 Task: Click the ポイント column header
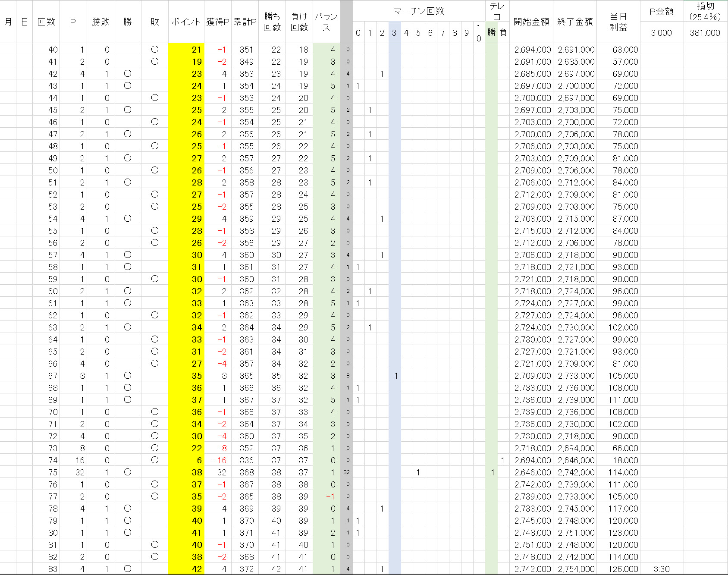coord(186,22)
